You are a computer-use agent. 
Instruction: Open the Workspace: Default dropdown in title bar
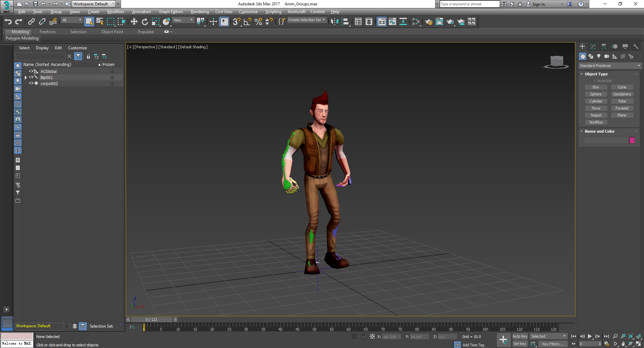click(x=94, y=4)
